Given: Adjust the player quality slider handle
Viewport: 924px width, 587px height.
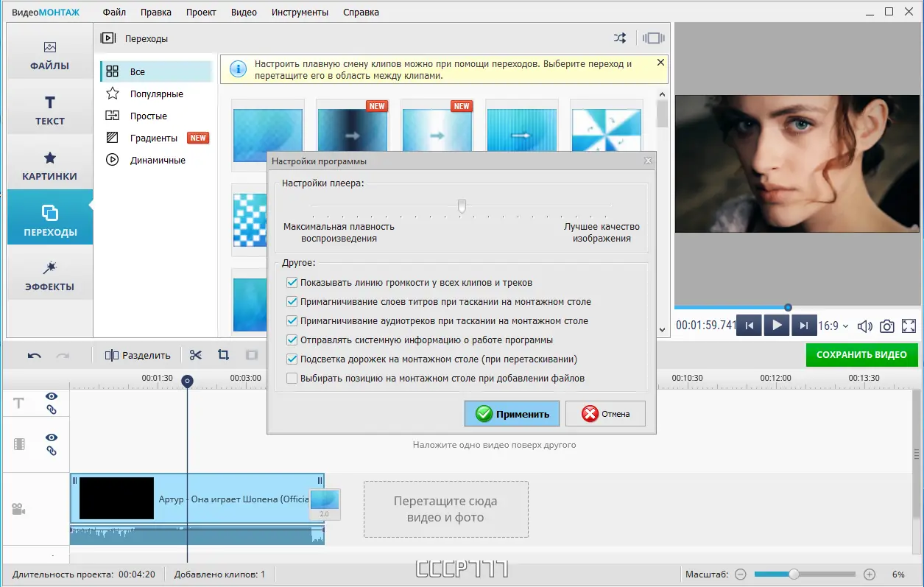Looking at the screenshot, I should [462, 205].
